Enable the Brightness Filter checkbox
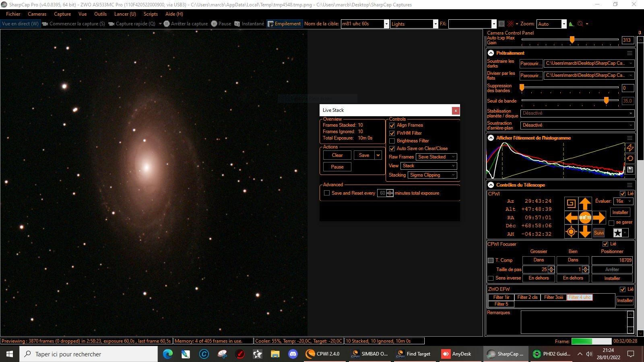The height and width of the screenshot is (362, 644). pos(392,141)
